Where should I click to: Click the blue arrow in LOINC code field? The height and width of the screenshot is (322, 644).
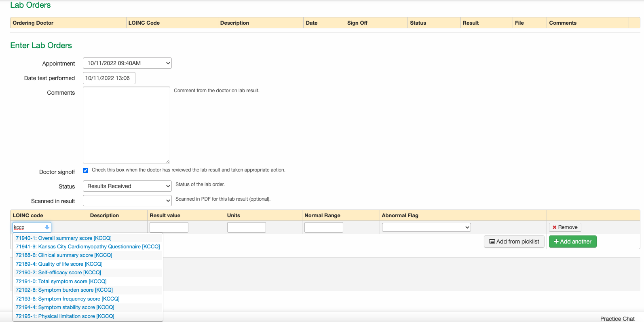tap(47, 227)
